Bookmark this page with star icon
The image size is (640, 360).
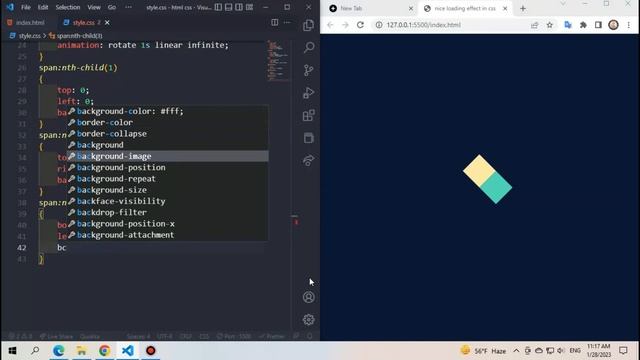click(550, 25)
